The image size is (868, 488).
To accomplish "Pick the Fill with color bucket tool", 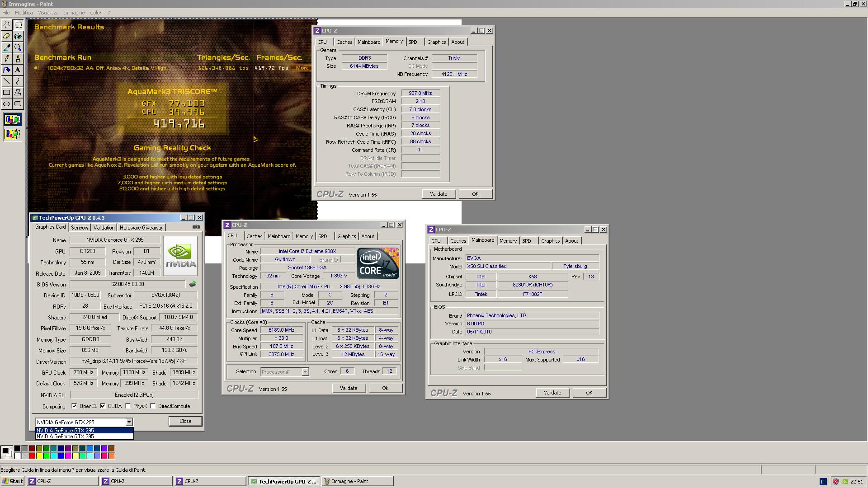I will [x=18, y=36].
